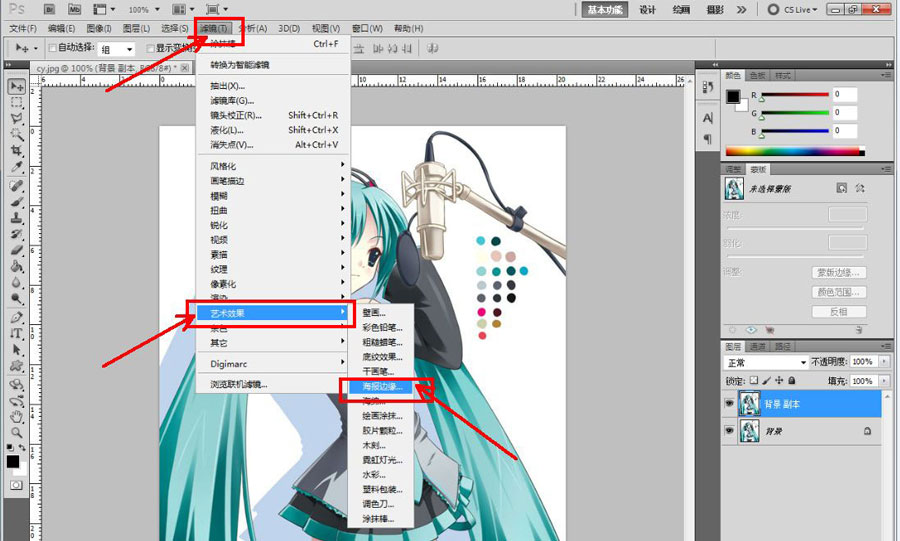Screen dimensions: 900x541
Task: Select the Brush tool
Action: click(17, 201)
